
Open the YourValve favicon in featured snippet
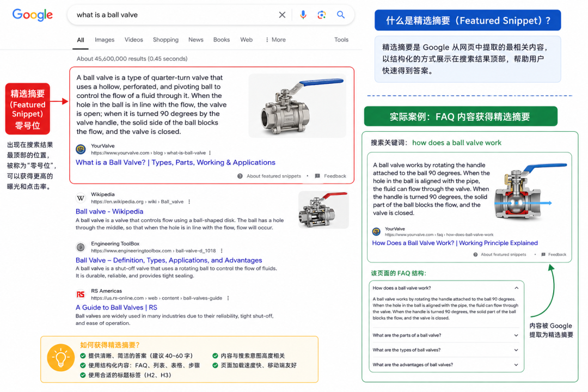click(81, 149)
